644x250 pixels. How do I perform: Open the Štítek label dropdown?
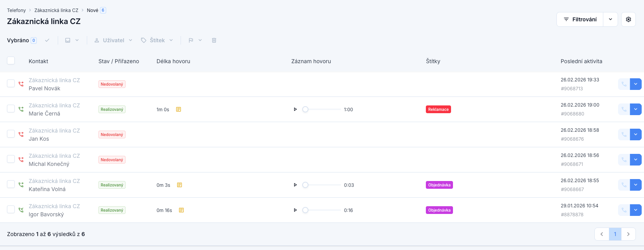click(157, 40)
